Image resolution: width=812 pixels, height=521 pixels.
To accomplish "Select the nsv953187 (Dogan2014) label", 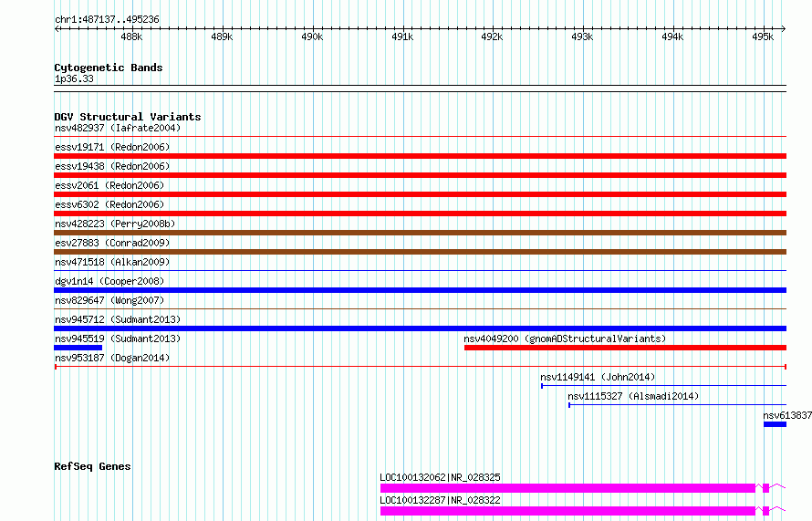I will click(112, 358).
